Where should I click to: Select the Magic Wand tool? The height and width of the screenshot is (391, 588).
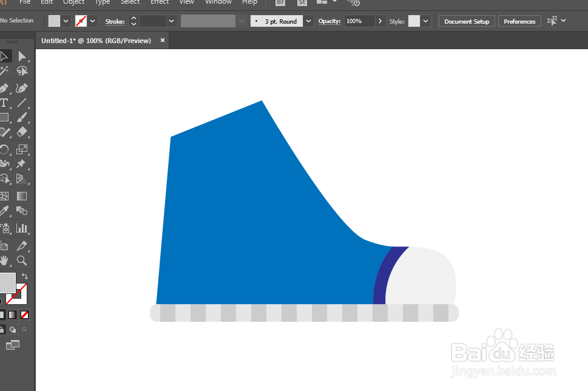point(4,71)
